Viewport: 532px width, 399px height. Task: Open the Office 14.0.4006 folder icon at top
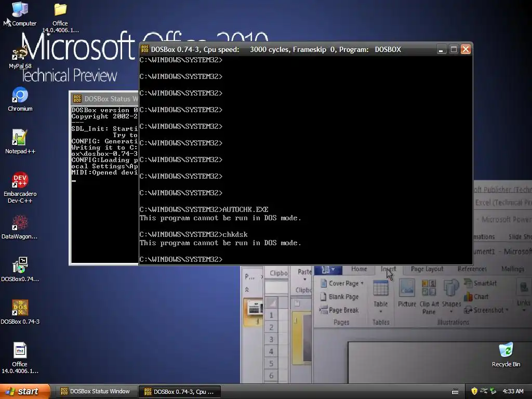(x=60, y=18)
